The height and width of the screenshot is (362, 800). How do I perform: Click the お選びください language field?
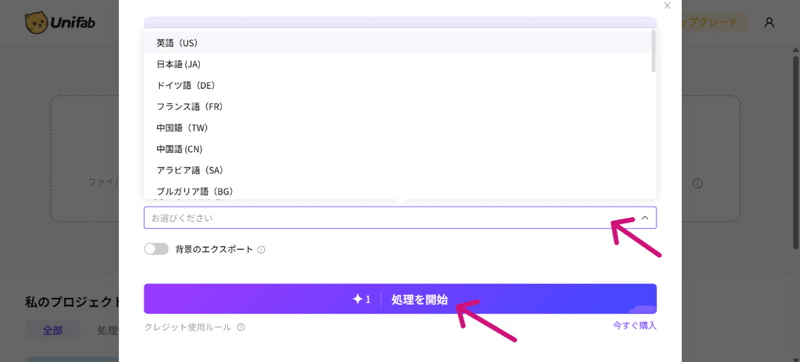coord(400,218)
